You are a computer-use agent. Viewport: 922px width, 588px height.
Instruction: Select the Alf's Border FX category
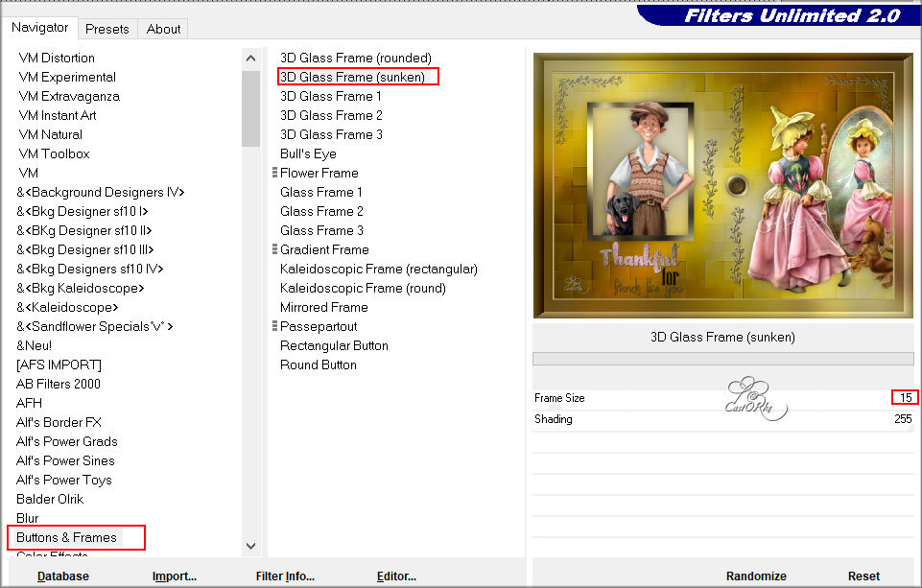(x=59, y=422)
